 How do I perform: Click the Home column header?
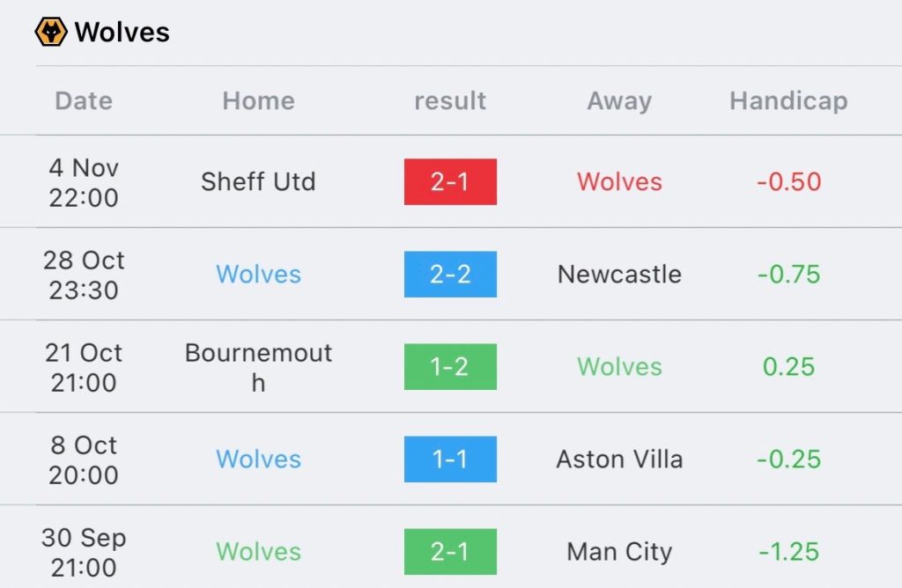click(258, 100)
